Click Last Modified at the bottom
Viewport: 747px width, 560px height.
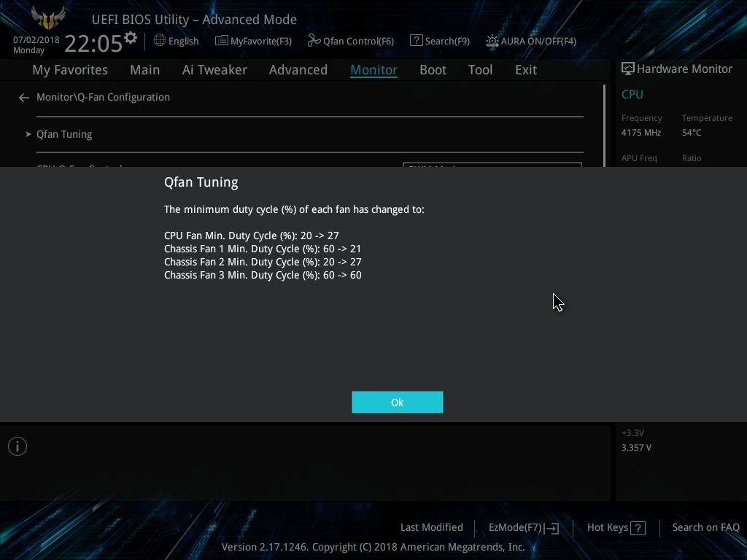tap(432, 528)
